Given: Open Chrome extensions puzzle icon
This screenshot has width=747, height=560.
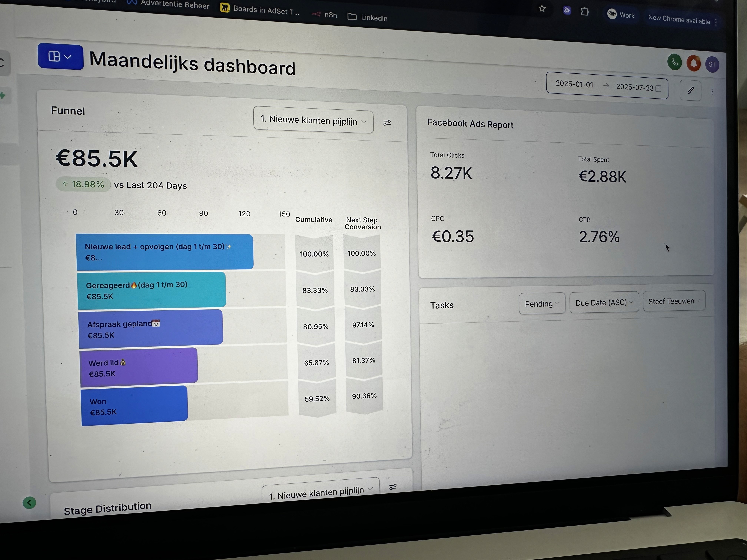Looking at the screenshot, I should [x=585, y=12].
